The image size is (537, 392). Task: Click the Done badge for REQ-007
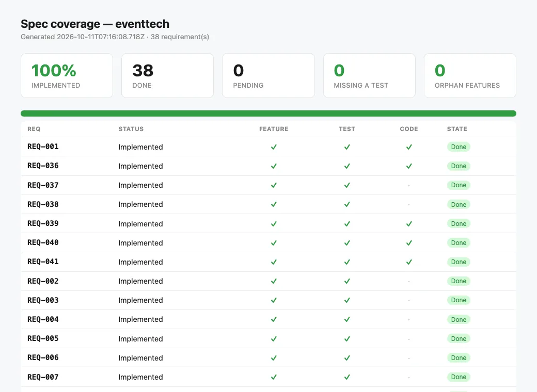click(x=459, y=377)
